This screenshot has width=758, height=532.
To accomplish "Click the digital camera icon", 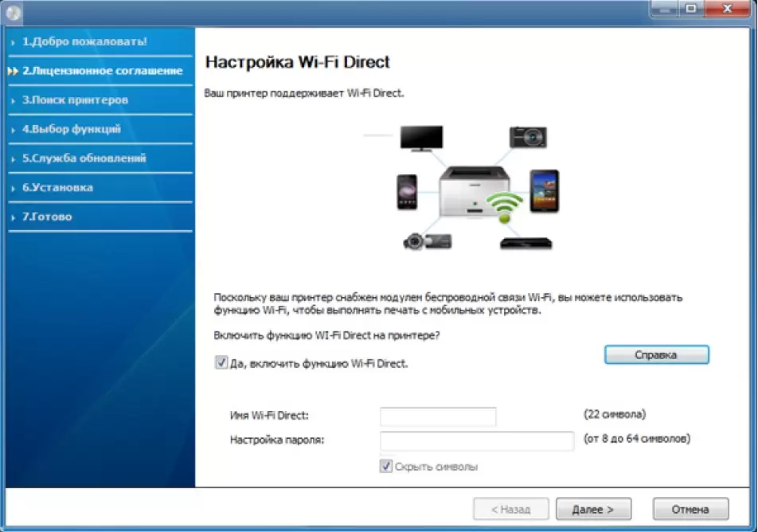I will 529,136.
